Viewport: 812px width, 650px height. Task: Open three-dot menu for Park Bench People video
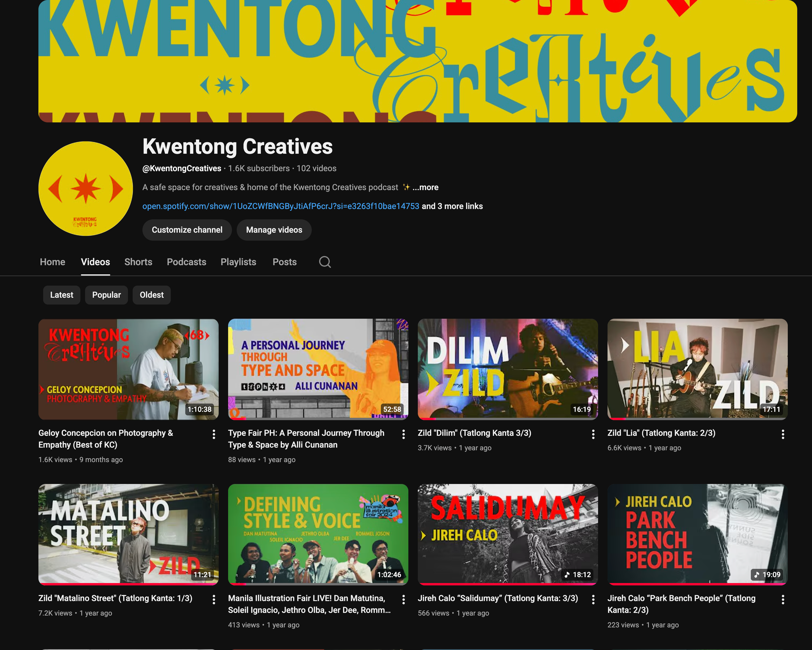click(783, 600)
